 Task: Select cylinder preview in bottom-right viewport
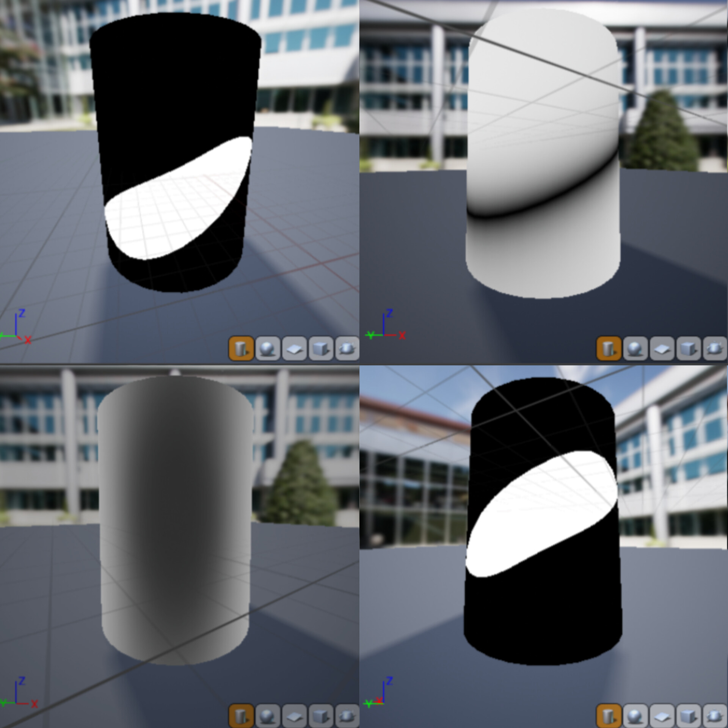(609, 716)
